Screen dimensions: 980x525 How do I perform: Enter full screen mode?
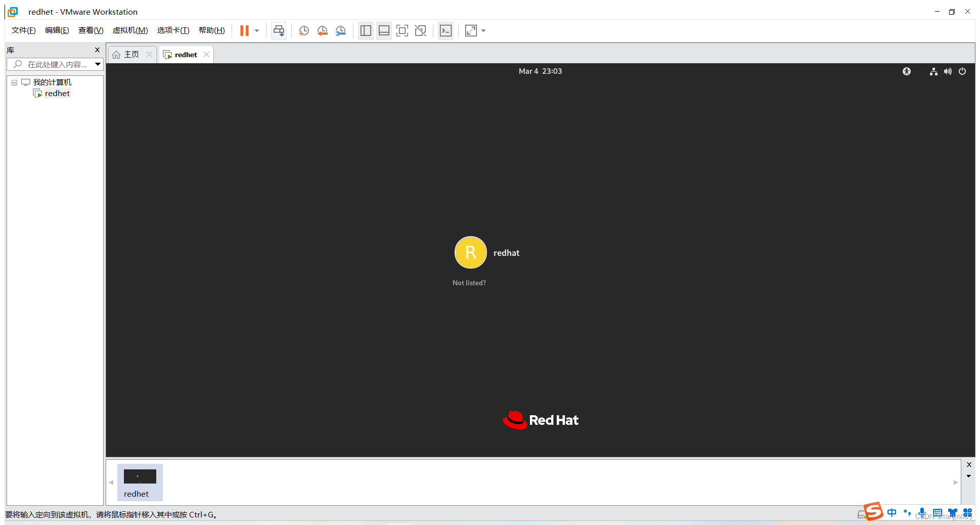point(402,31)
